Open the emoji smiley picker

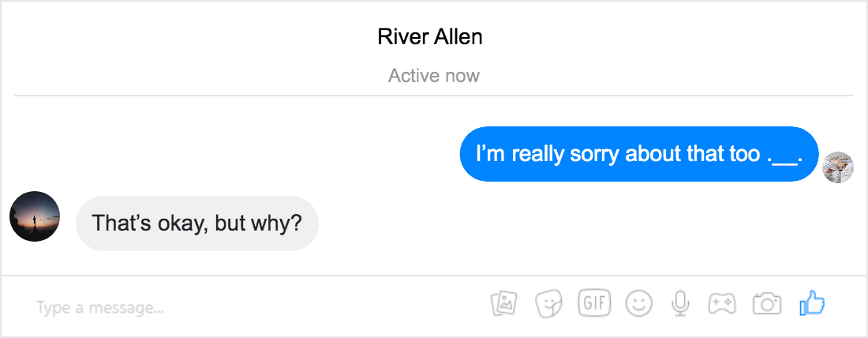click(x=639, y=303)
